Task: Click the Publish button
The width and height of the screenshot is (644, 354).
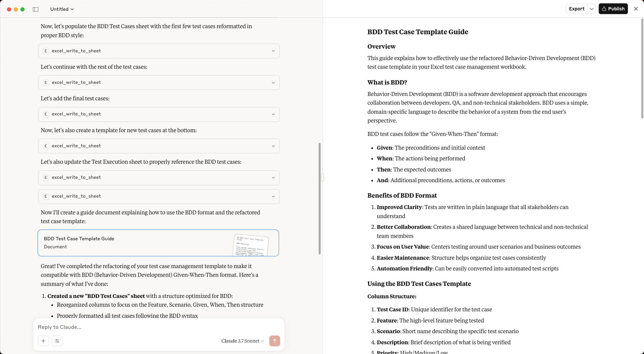Action: [613, 9]
